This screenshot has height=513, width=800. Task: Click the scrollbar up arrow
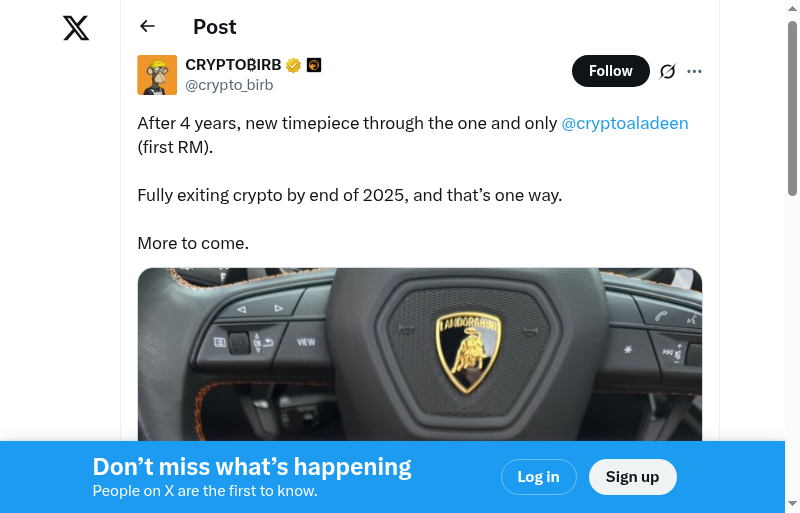click(793, 10)
